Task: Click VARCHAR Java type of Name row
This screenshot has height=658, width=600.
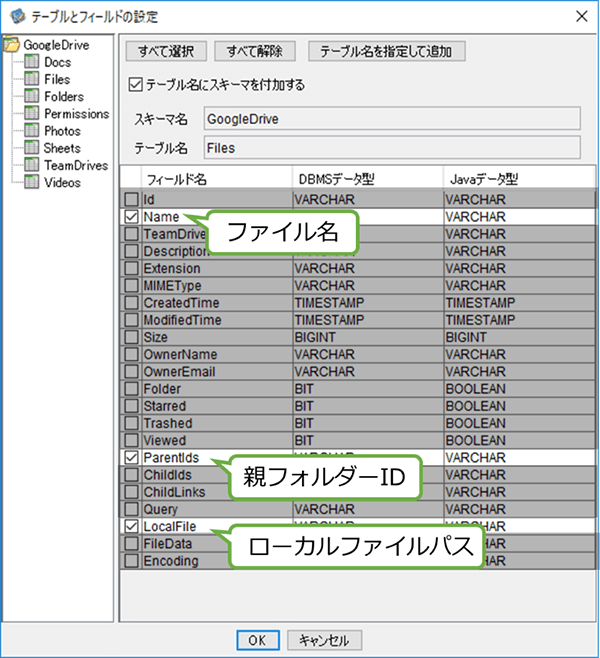Action: pyautogui.click(x=475, y=217)
